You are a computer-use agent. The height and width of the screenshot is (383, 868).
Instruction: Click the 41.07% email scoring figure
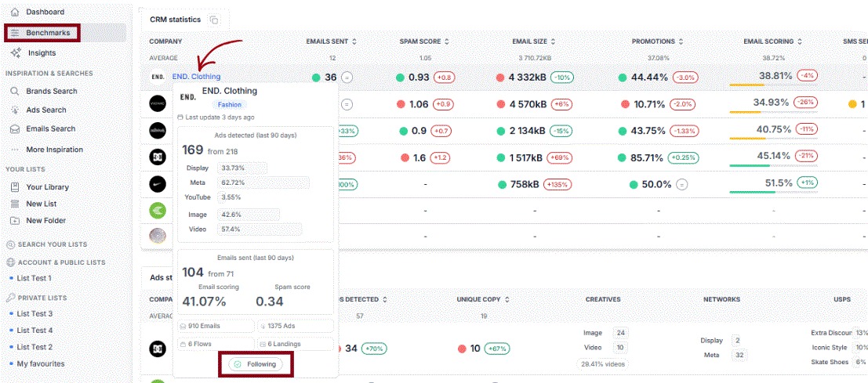pos(205,302)
